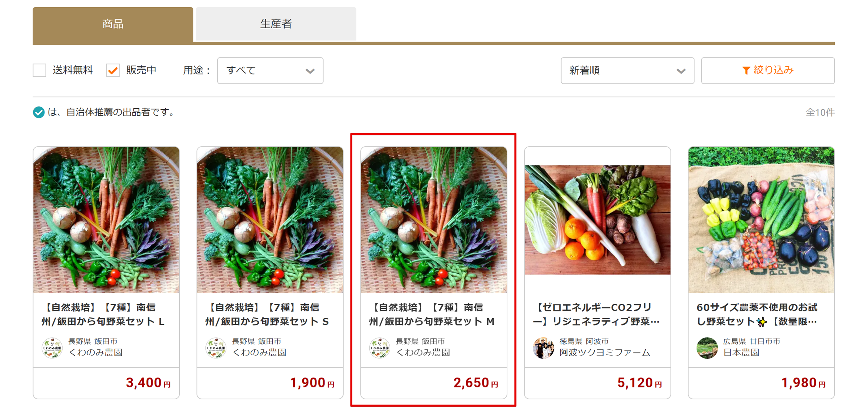Open the 5,120円 リジェネラティブ野菜 product photo

(x=597, y=220)
